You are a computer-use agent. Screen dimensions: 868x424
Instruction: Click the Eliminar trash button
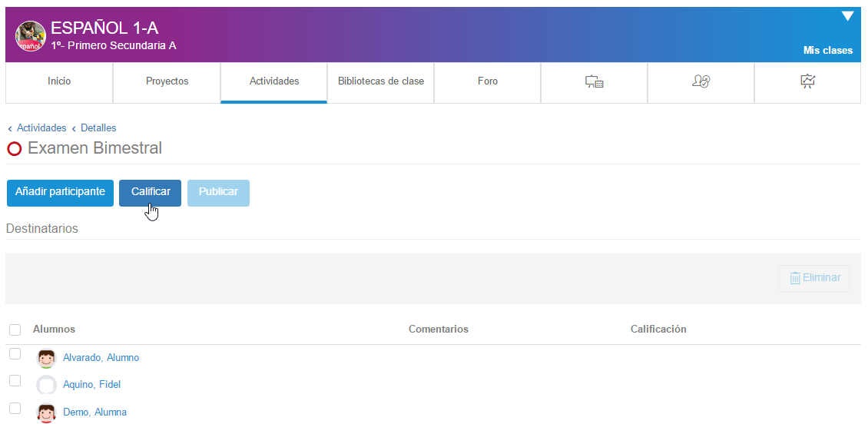814,278
